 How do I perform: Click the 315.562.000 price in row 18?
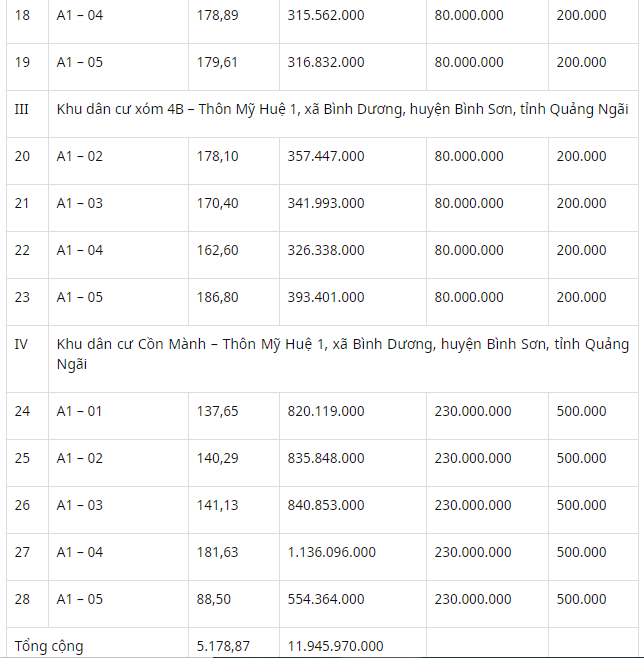coord(326,16)
